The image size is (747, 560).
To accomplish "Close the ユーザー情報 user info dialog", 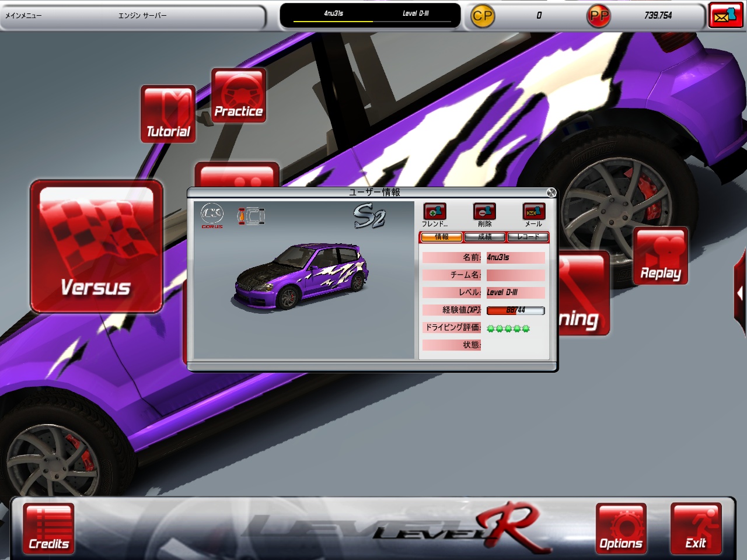I will [551, 192].
